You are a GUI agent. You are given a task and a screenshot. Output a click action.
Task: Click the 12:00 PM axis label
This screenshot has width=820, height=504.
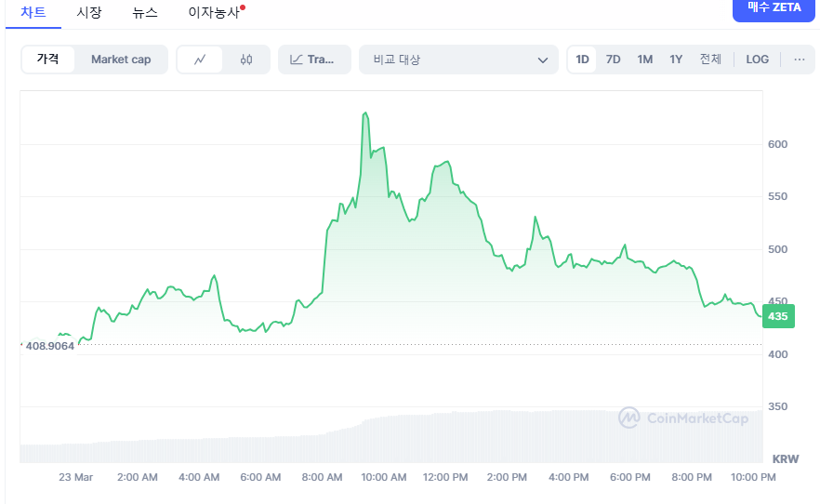click(445, 477)
